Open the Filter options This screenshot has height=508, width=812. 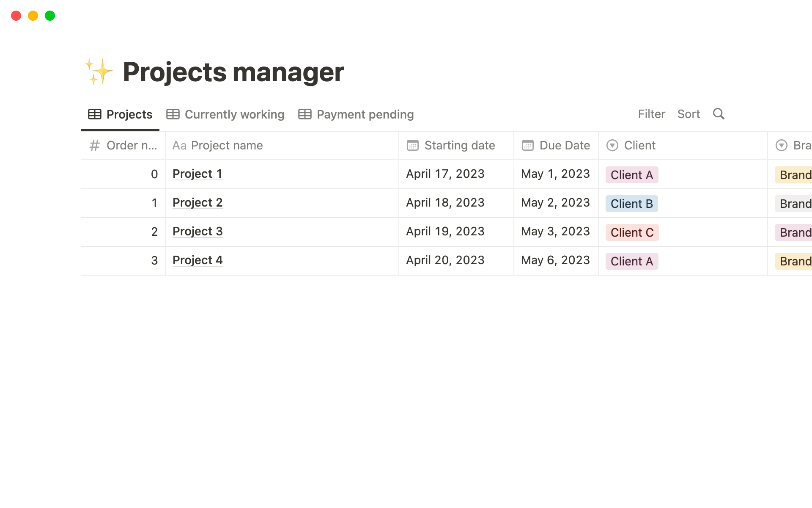tap(651, 114)
